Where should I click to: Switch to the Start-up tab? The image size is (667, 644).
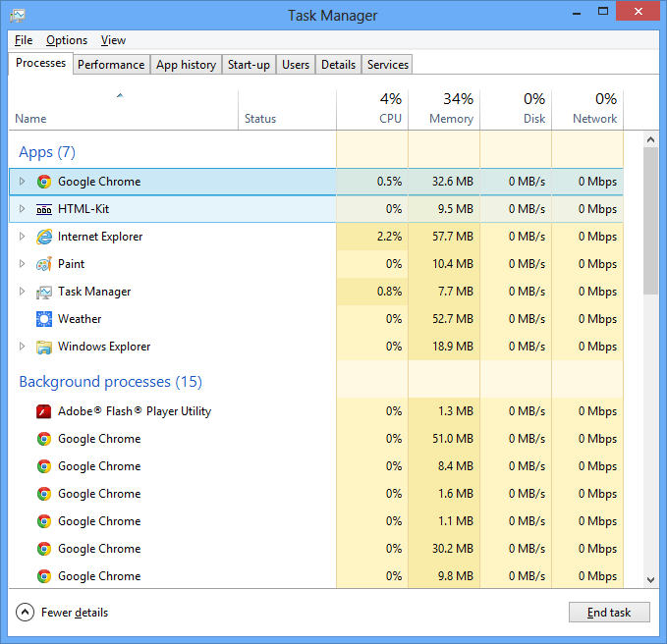point(249,65)
